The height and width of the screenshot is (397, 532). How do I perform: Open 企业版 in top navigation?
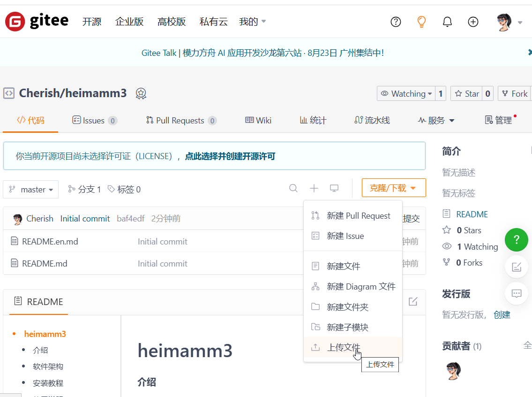[129, 22]
